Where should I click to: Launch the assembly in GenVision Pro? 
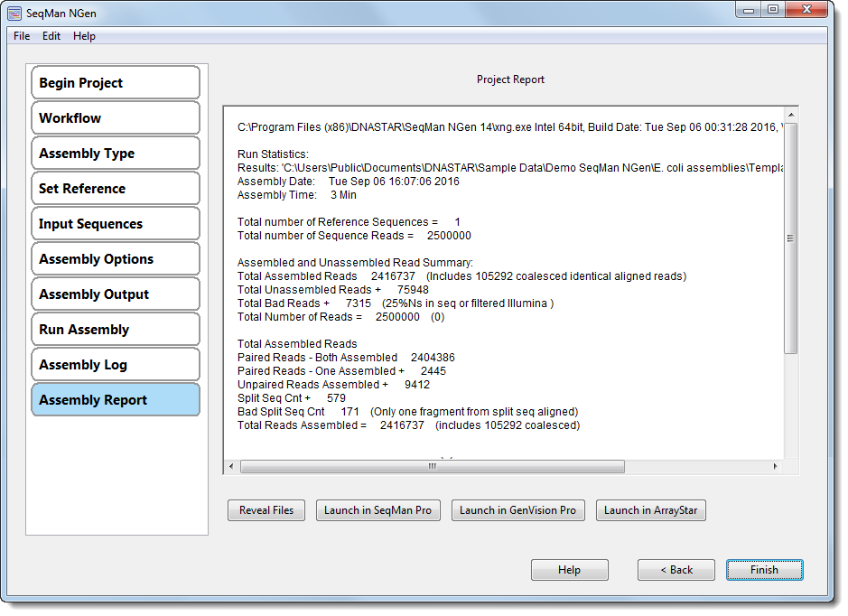pyautogui.click(x=518, y=510)
